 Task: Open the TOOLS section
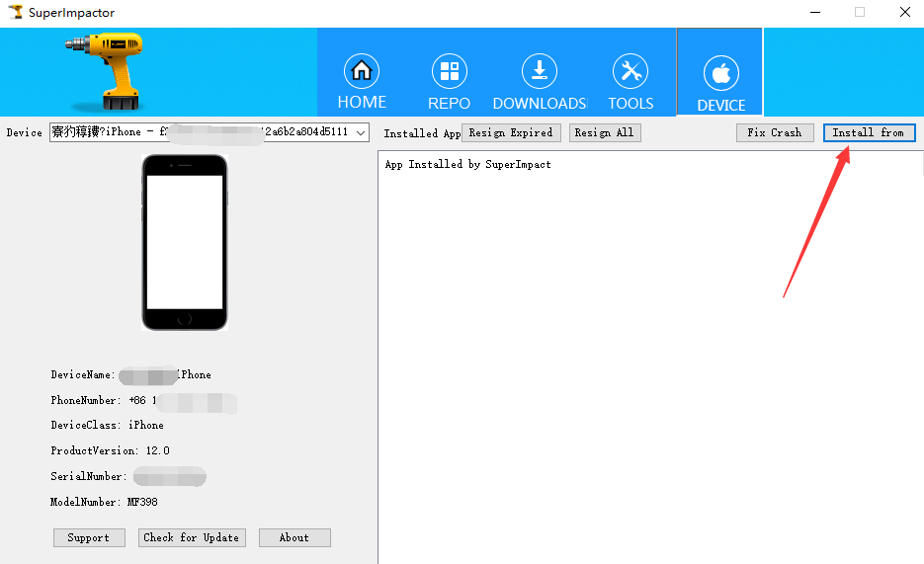click(630, 82)
